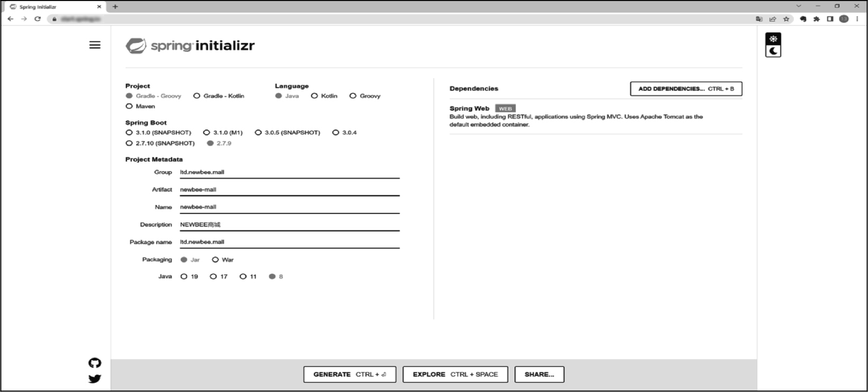Choose War packaging
Screen dimensions: 868x392
click(222, 260)
